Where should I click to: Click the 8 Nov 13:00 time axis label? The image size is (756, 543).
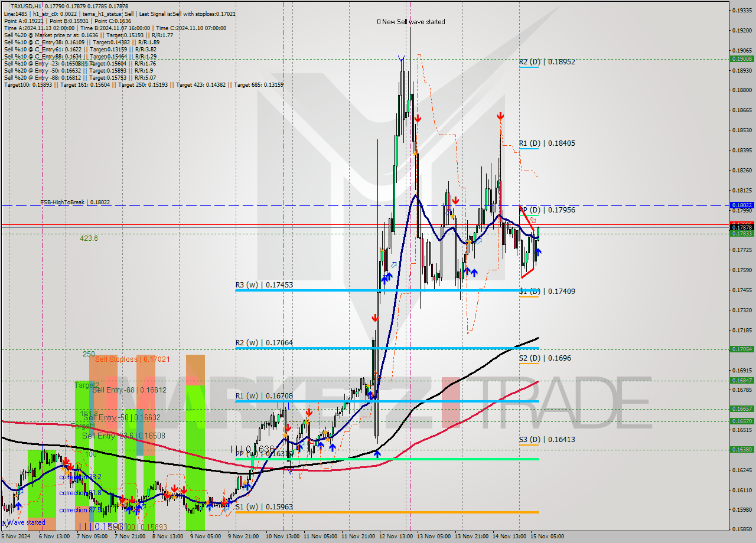(x=168, y=537)
